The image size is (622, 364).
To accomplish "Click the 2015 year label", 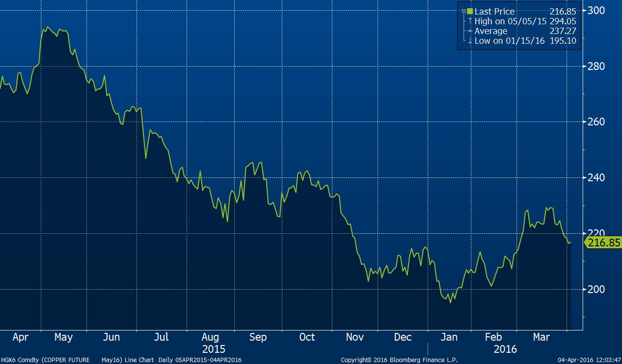I will coord(213,349).
